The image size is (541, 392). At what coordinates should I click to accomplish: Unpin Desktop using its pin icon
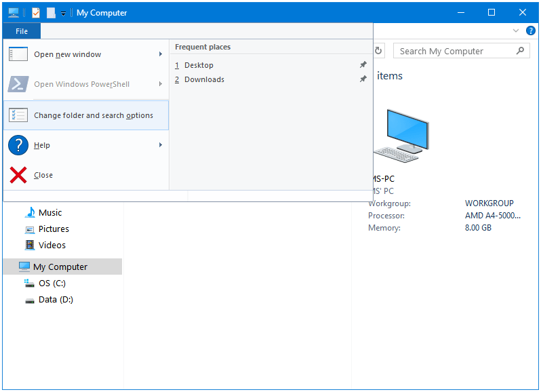click(363, 64)
